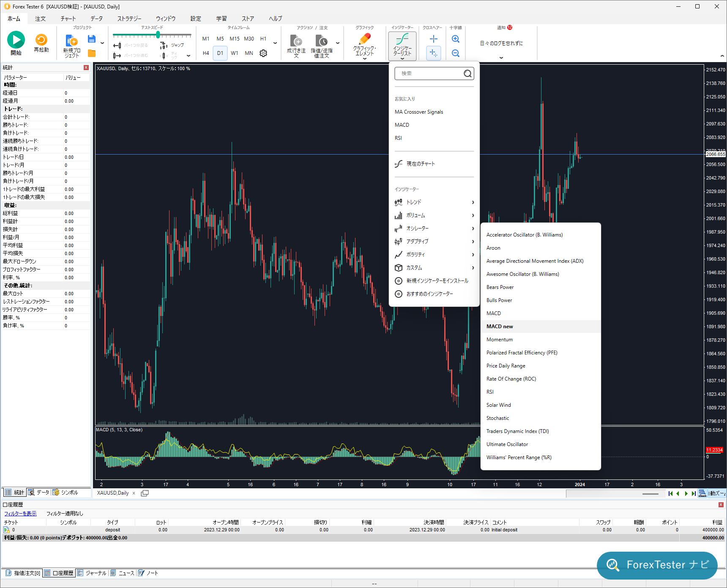Close the 口座履歴 account history panel
Viewport: 727px width, 588px height.
[721, 505]
